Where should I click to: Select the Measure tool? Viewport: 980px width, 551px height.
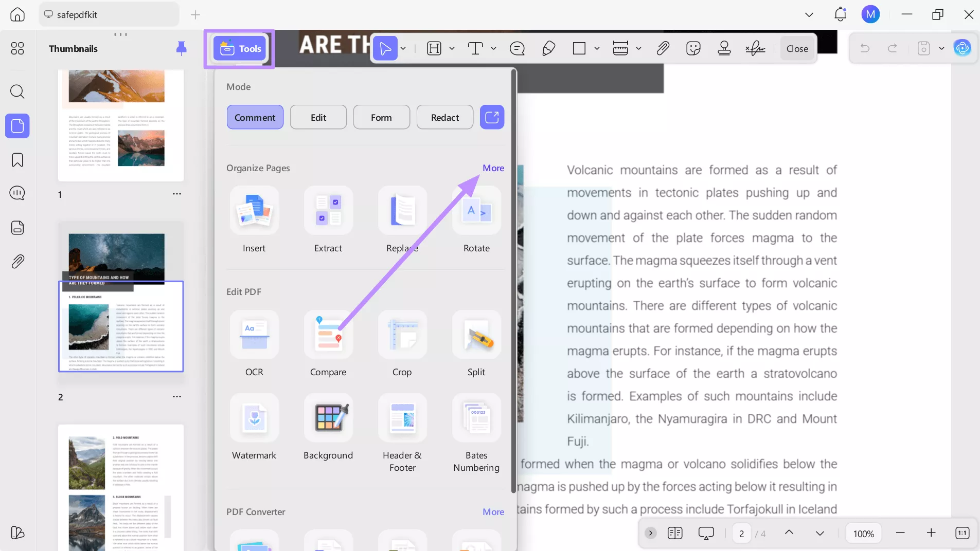click(x=620, y=49)
